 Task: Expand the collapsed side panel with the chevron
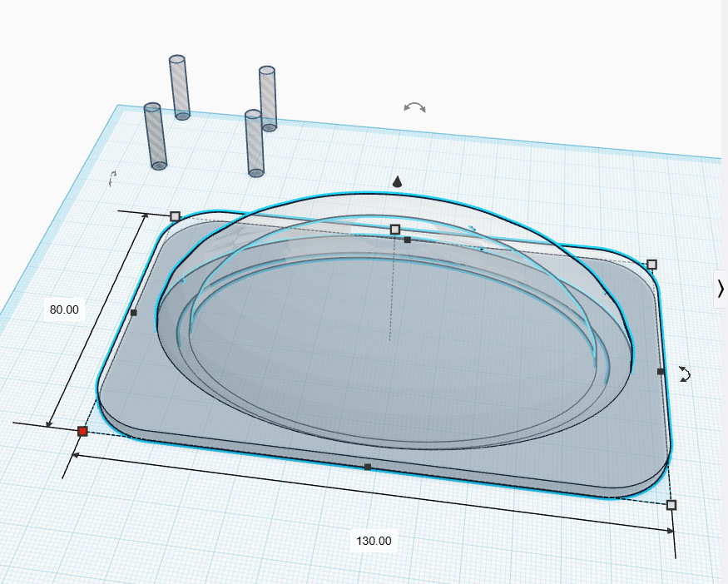tap(721, 289)
